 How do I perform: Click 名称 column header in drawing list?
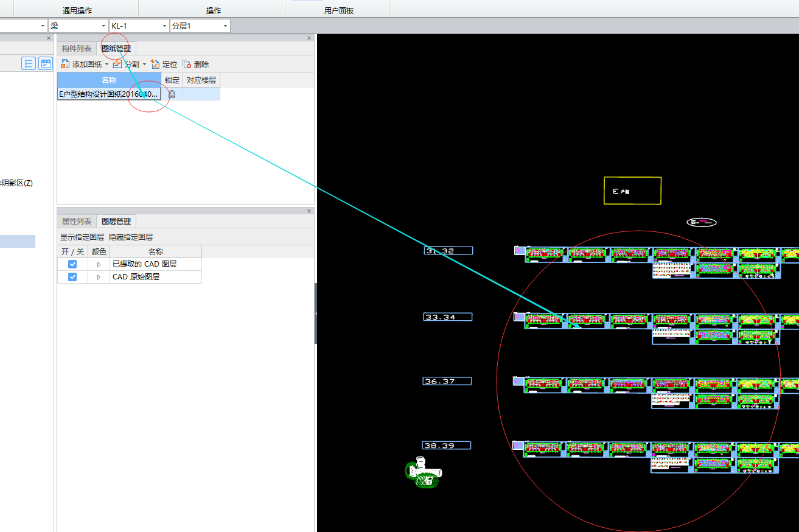[110, 80]
